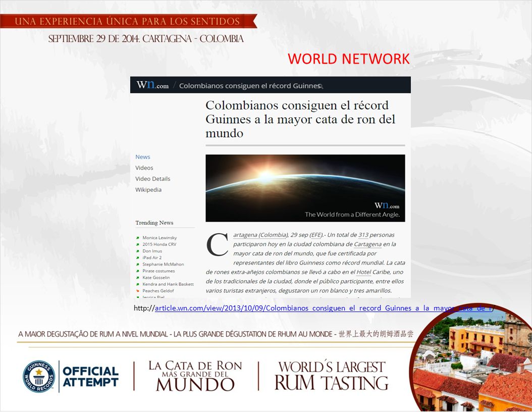Click green arrow beside Pirate costumes
This screenshot has width=532, height=412.
tap(138, 271)
